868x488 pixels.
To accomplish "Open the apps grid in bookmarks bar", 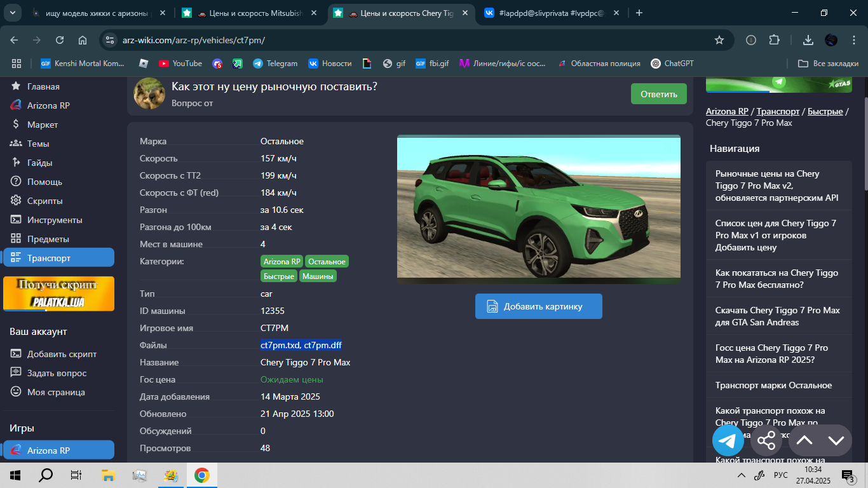I will [x=17, y=63].
